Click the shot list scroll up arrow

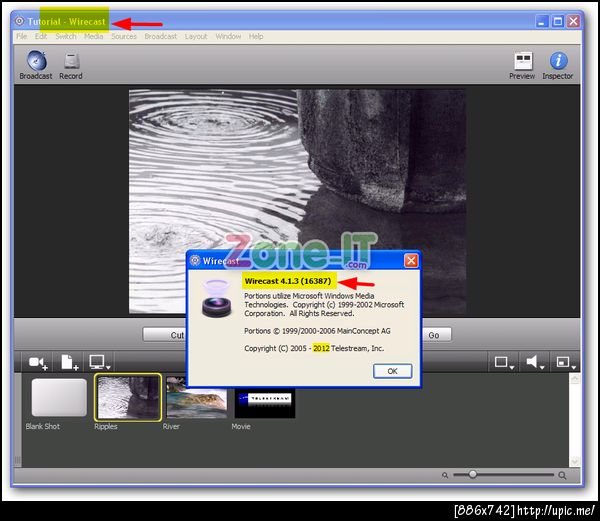pyautogui.click(x=574, y=379)
